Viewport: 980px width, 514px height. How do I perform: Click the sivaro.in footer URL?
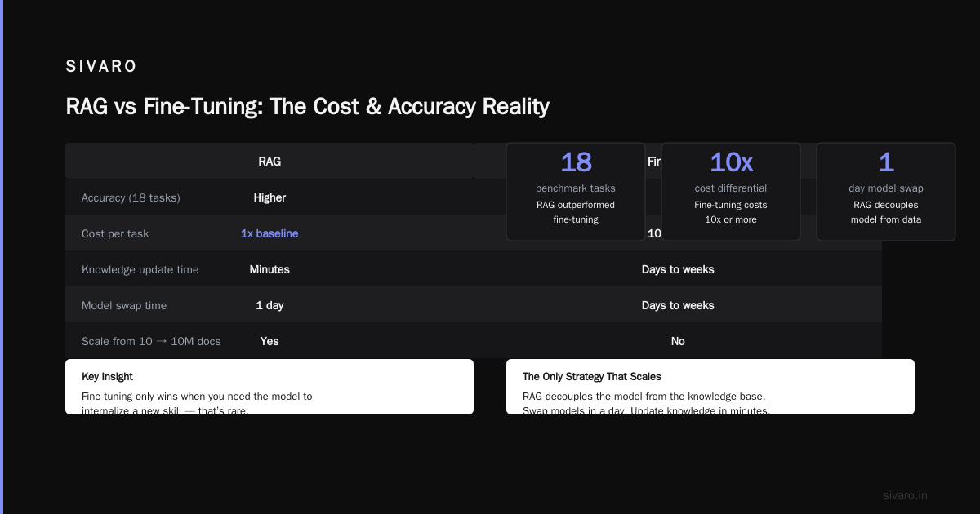point(905,495)
